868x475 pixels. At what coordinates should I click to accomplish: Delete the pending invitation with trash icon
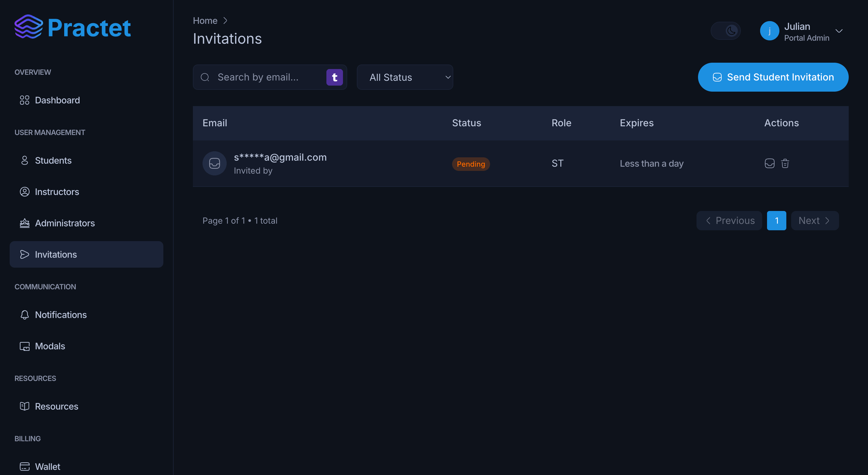point(785,163)
